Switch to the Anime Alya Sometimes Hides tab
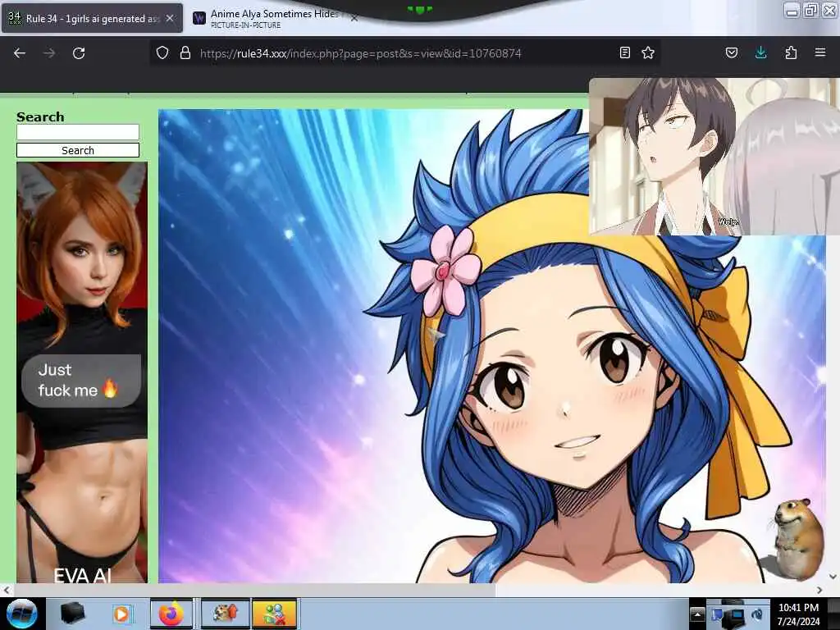The image size is (840, 630). click(274, 18)
